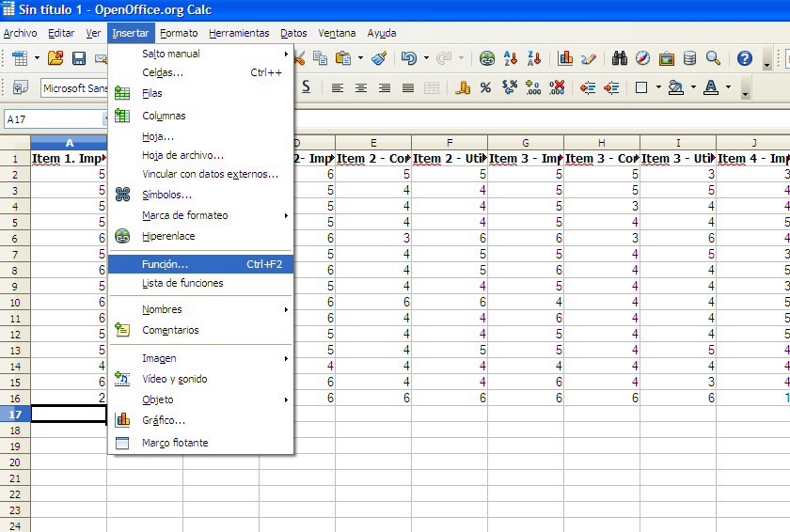Open the Sort Ascending tool
The width and height of the screenshot is (790, 532).
point(511,58)
